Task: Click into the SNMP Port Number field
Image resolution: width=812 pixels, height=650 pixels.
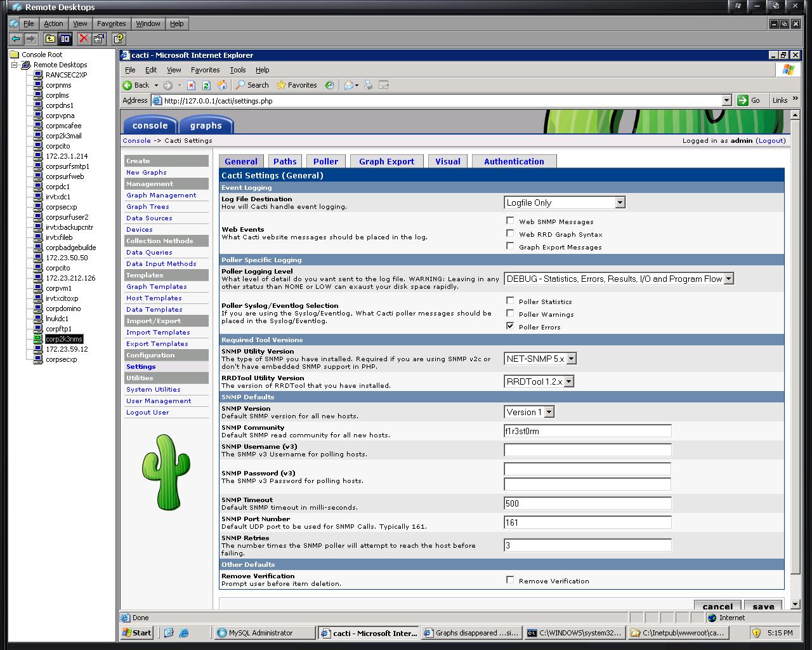Action: point(587,522)
